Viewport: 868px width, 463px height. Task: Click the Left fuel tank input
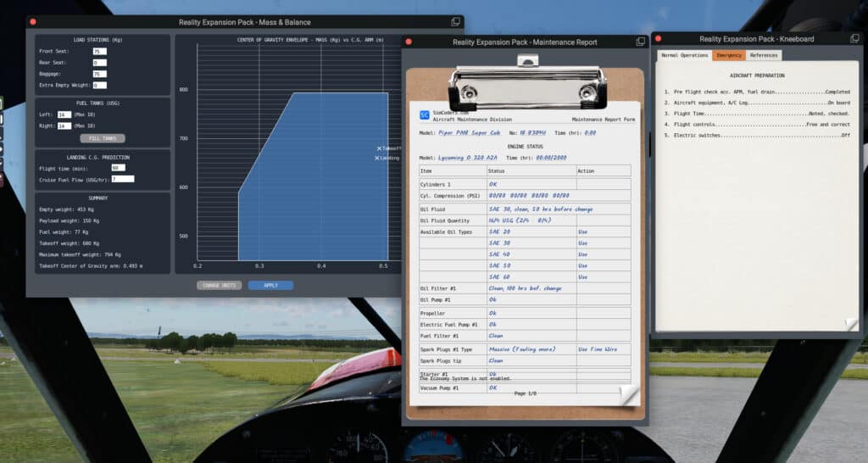[64, 114]
